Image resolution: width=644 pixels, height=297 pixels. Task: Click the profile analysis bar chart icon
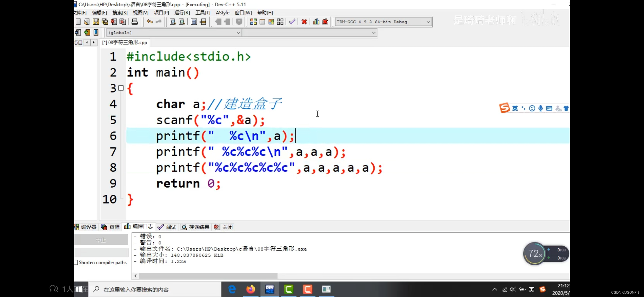(x=316, y=22)
